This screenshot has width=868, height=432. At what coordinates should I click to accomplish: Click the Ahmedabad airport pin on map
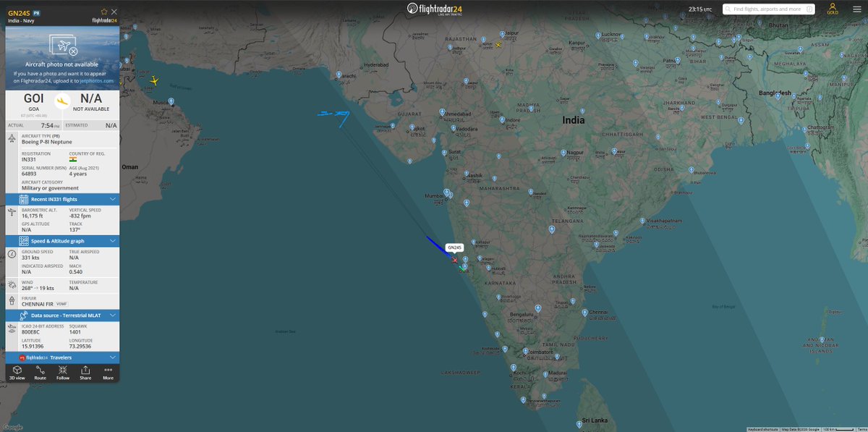click(x=443, y=111)
